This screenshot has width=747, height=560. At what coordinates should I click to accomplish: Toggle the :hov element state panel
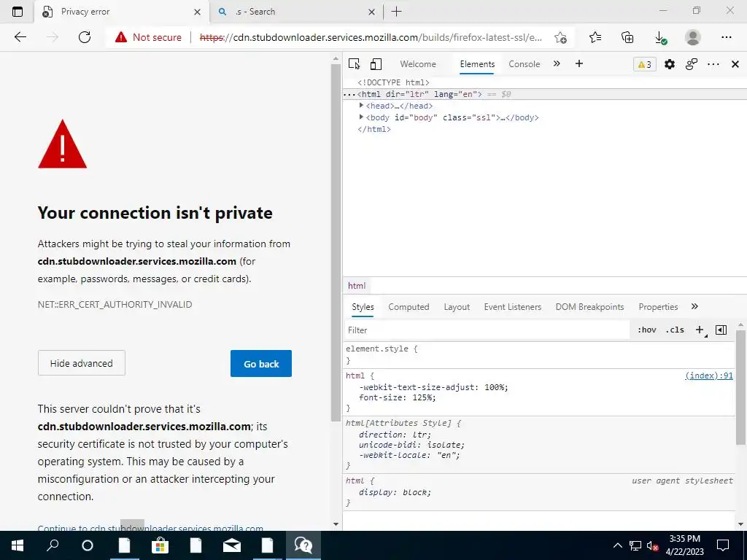pyautogui.click(x=646, y=330)
